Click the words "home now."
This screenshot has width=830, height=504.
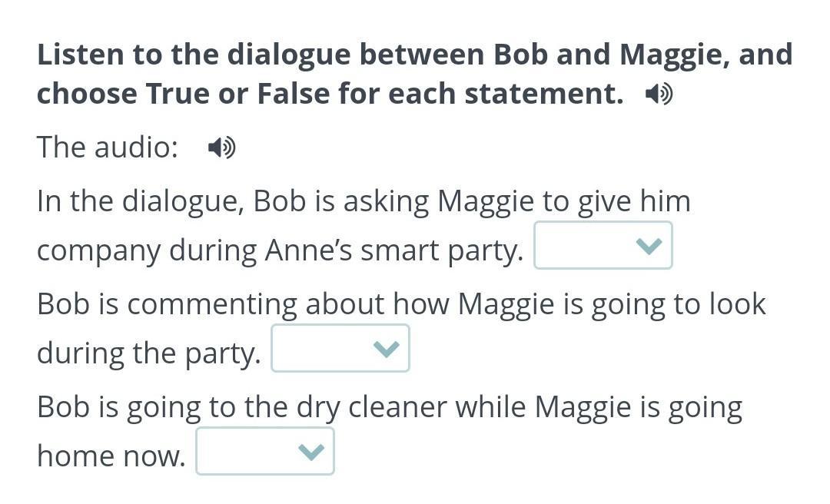point(111,456)
